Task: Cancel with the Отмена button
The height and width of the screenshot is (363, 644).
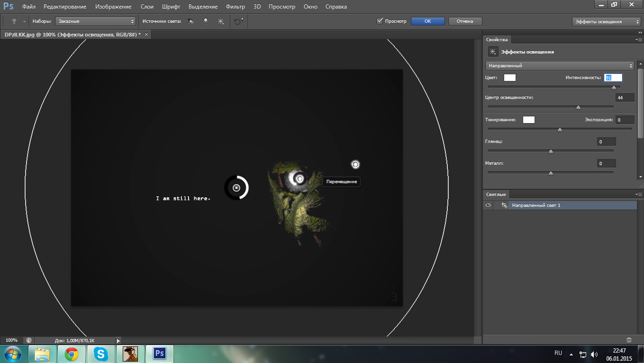Action: (x=465, y=21)
